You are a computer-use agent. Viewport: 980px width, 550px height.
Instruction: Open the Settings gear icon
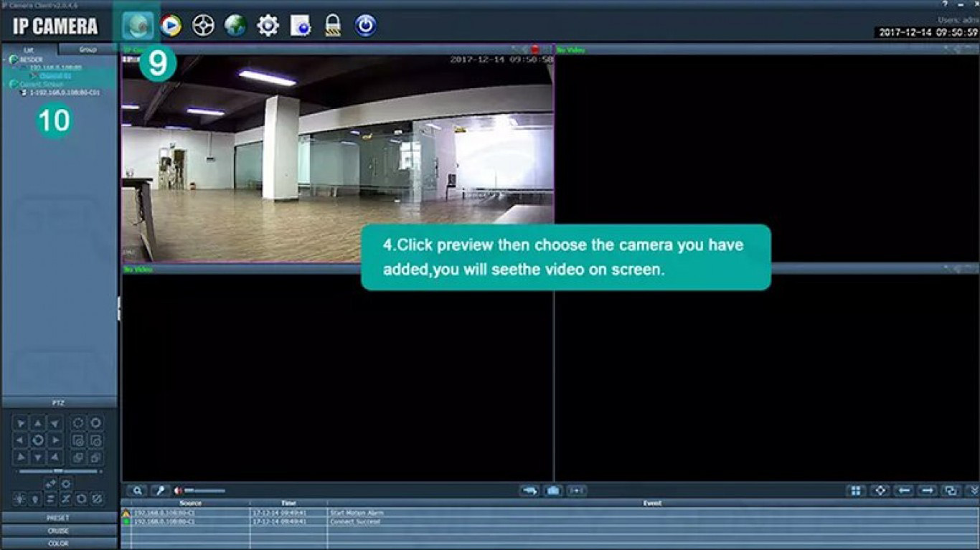268,24
